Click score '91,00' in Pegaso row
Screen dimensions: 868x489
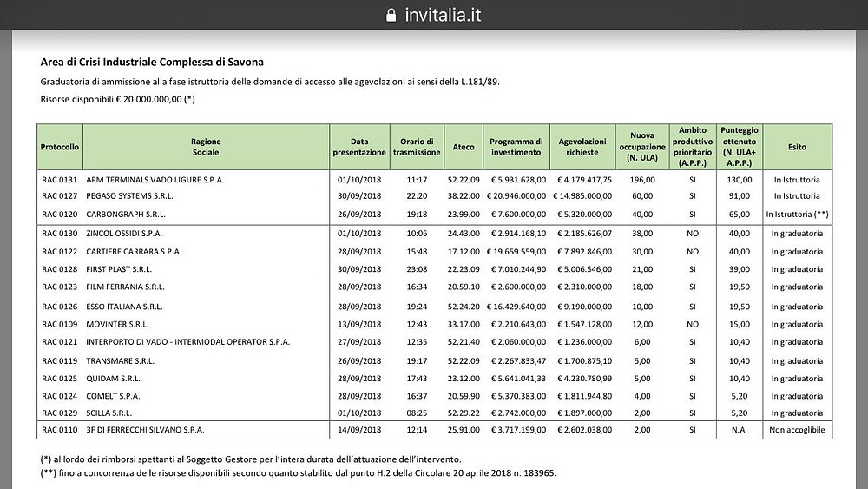click(739, 196)
